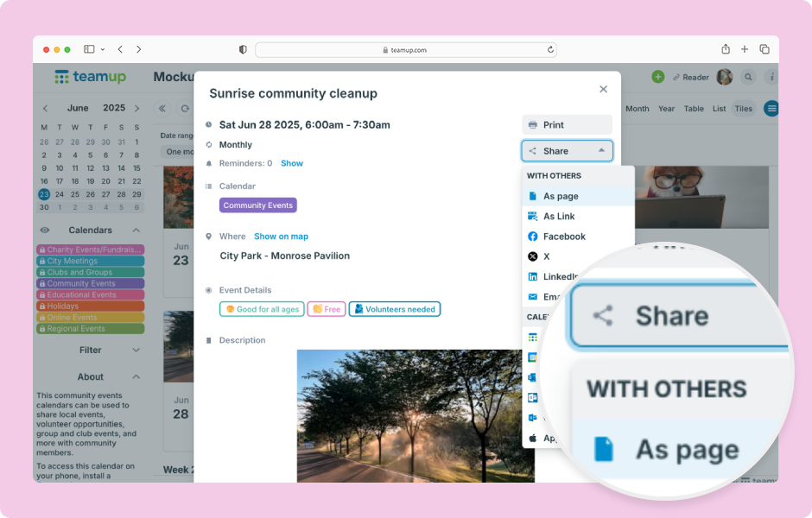Screen dimensions: 812x518
Task: Toggle Community Events calendar in sidebar
Action: 90,283
